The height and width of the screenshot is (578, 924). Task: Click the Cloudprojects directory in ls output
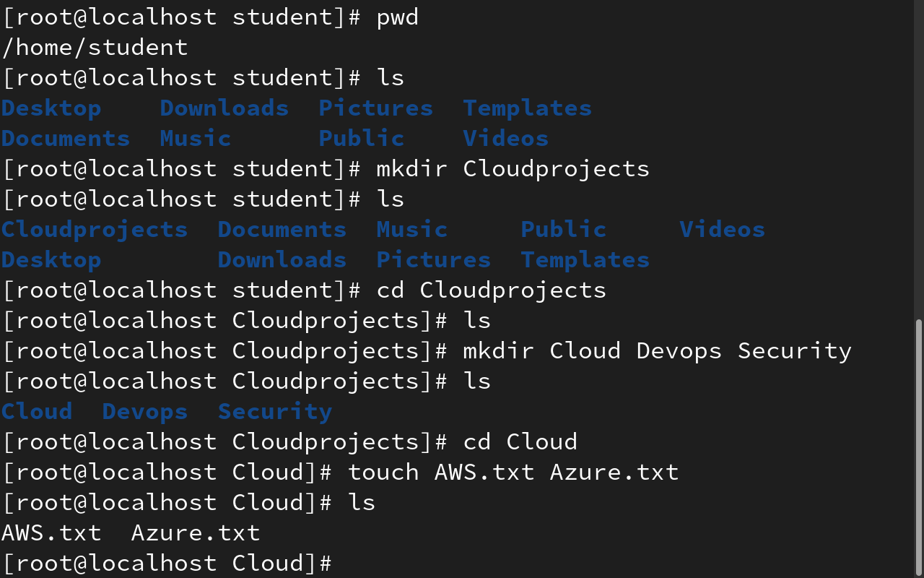95,230
